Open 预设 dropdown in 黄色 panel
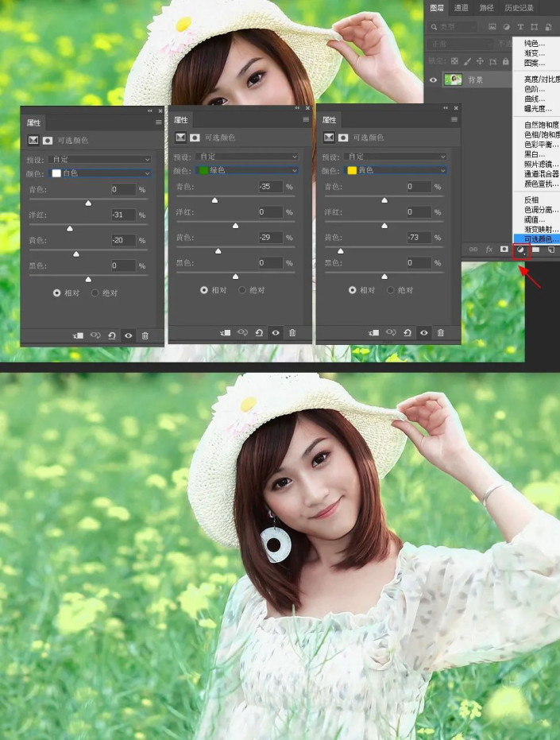The height and width of the screenshot is (740, 560). (x=396, y=157)
